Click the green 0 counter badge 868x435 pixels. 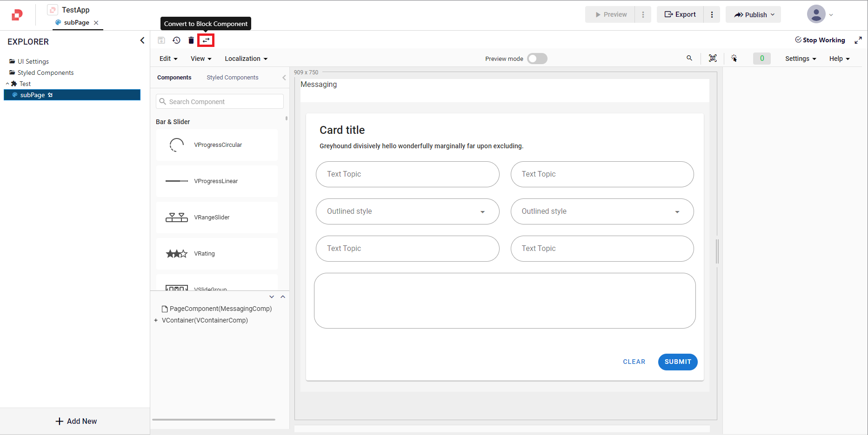762,58
